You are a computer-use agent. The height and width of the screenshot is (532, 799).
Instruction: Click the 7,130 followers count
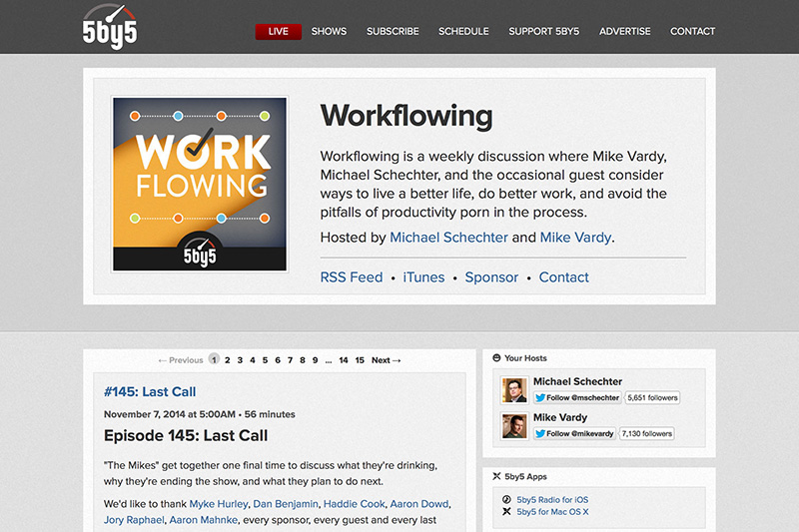(x=646, y=434)
